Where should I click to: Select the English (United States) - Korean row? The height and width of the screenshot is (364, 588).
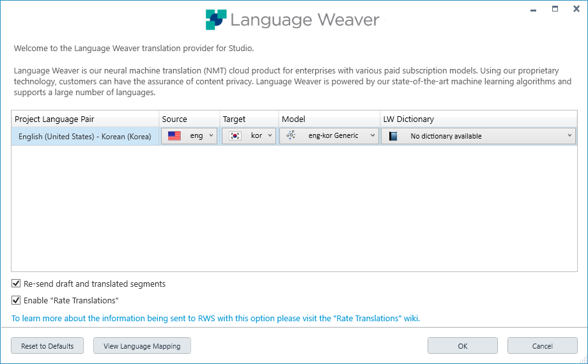[84, 136]
